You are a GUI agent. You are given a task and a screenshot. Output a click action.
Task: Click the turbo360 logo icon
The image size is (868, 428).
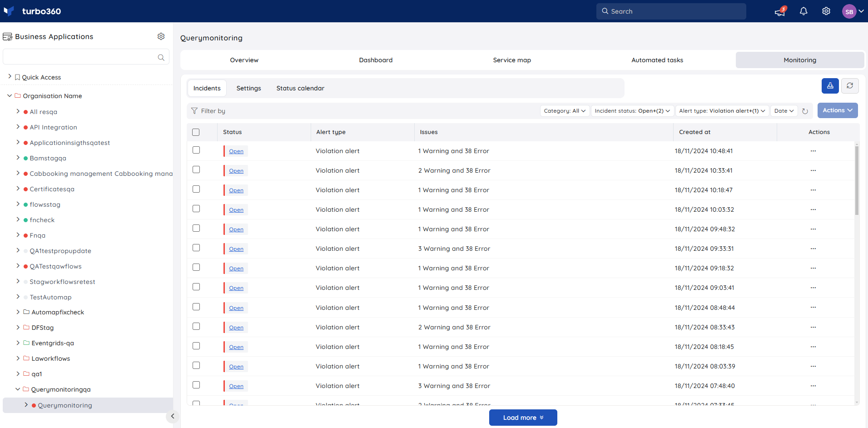(9, 11)
